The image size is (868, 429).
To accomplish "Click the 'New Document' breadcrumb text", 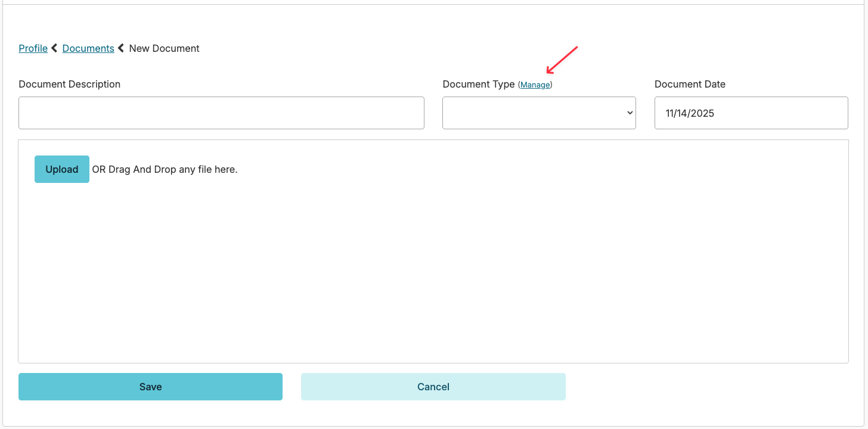I will coord(165,48).
